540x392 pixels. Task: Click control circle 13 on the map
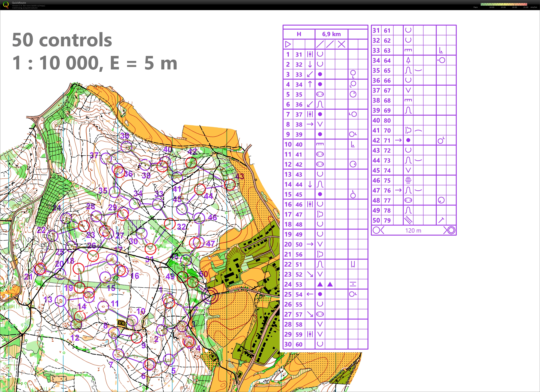[60, 301]
